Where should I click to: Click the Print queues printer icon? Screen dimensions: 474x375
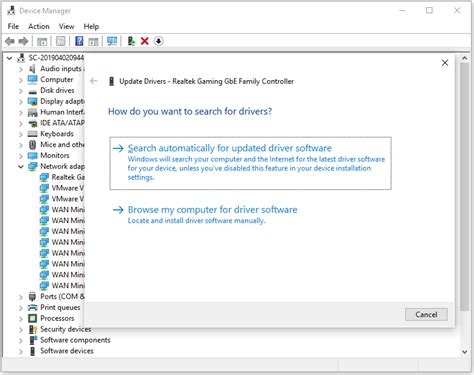pos(32,307)
